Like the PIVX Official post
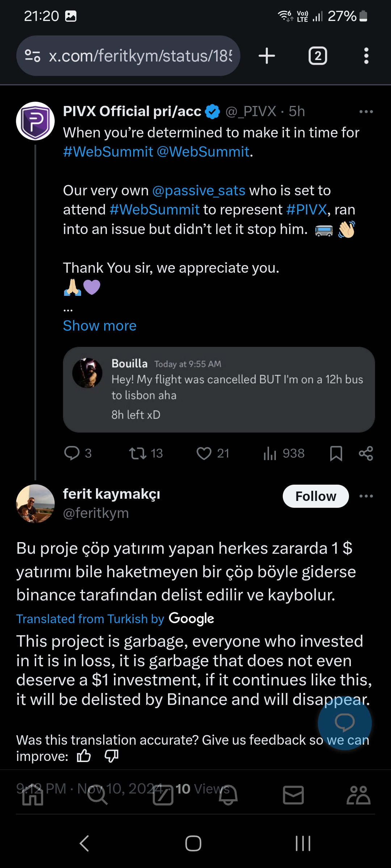Screen dimensions: 391x868 pos(204,453)
